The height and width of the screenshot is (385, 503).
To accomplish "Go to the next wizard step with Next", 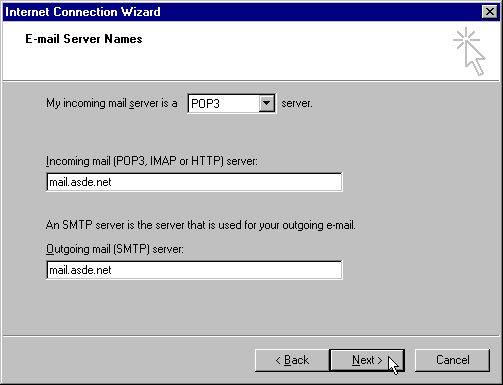I will 367,360.
